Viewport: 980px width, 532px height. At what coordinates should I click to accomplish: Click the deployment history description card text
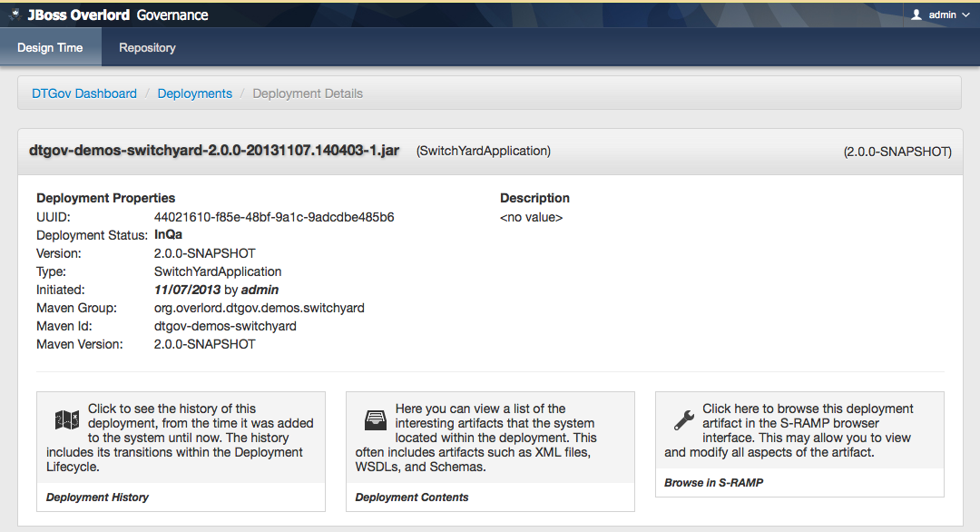[x=180, y=438]
